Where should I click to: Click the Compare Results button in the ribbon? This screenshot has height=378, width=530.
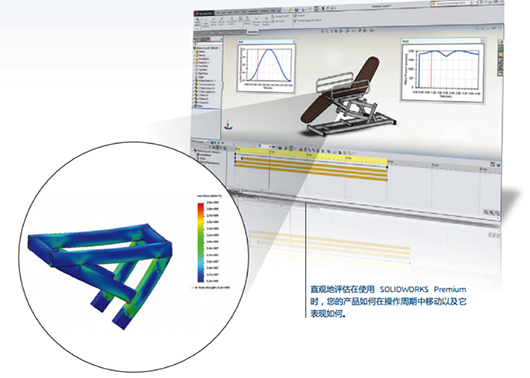(266, 21)
